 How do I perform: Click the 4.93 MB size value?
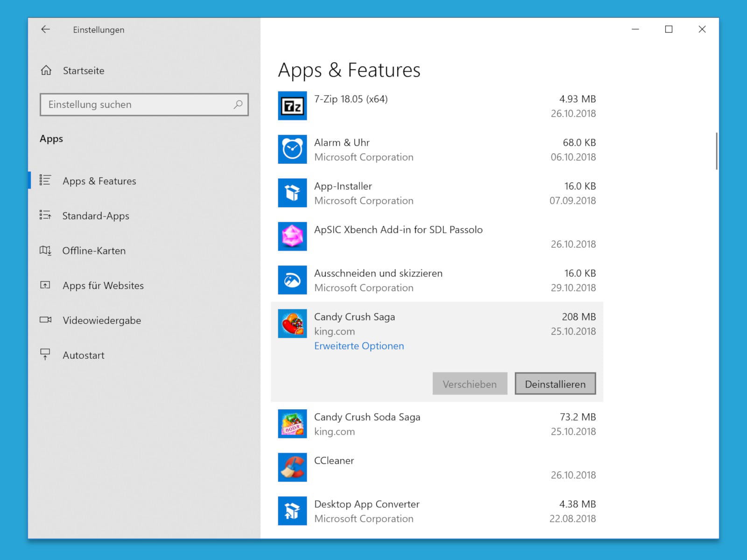578,99
